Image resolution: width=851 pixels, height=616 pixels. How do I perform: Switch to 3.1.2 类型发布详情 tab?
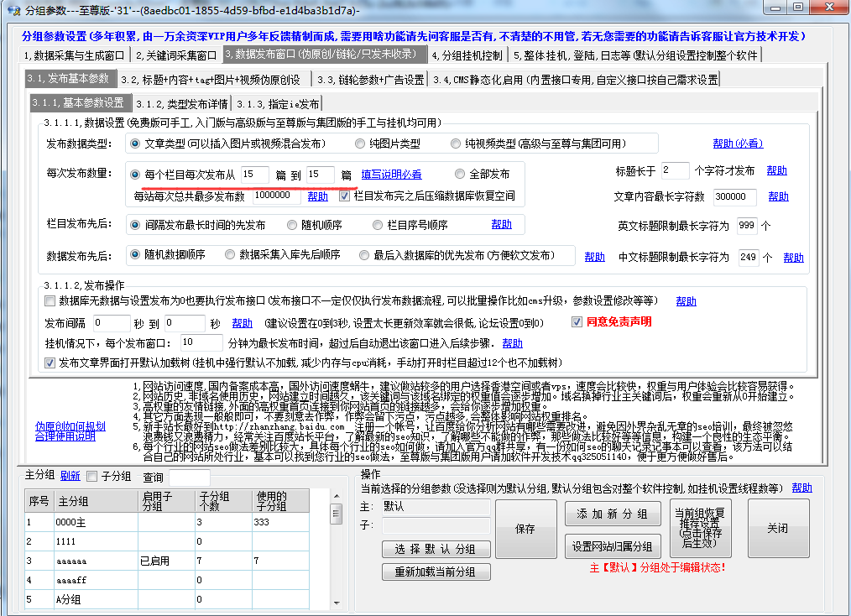(x=182, y=104)
